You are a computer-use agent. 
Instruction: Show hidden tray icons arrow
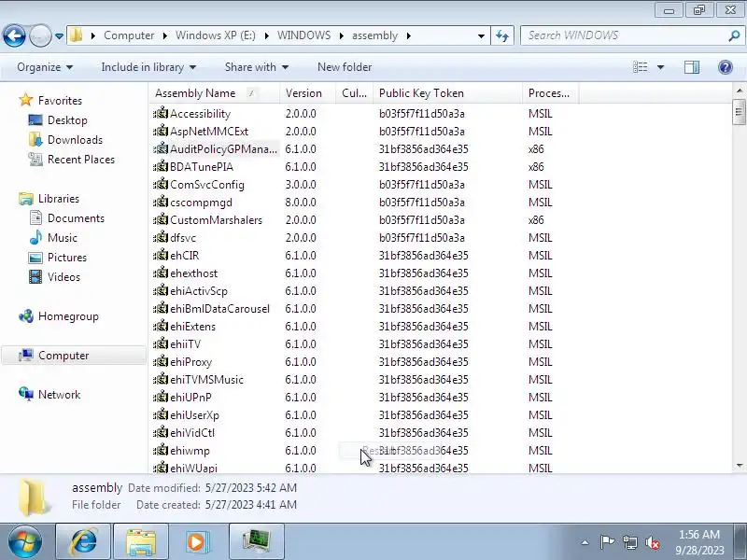pyautogui.click(x=585, y=542)
